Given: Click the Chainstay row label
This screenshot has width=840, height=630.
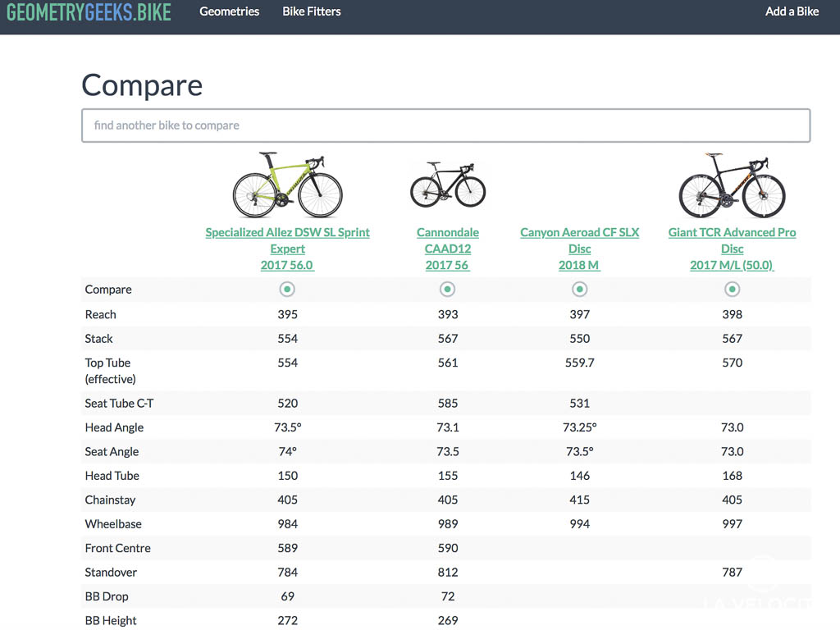Looking at the screenshot, I should [110, 500].
